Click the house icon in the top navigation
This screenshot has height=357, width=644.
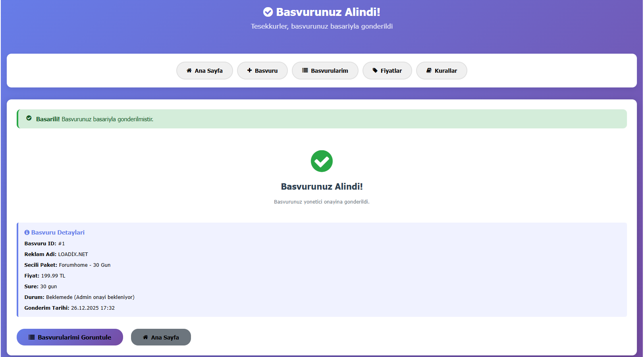(x=189, y=70)
